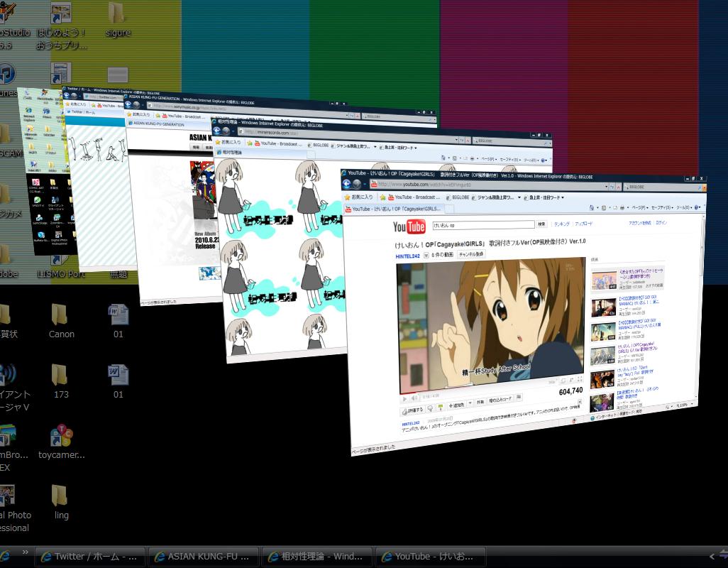Click the Help icon in IE command bar
The height and width of the screenshot is (568, 728).
tap(697, 207)
